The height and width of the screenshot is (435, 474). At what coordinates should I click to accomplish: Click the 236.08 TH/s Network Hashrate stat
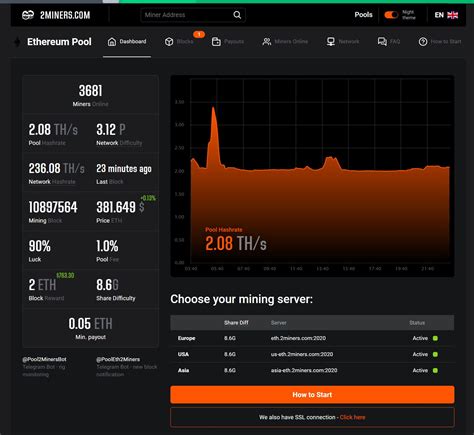coord(56,169)
